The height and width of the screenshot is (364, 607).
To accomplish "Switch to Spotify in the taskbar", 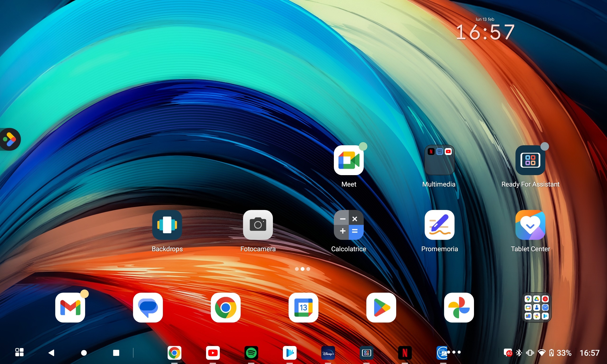I will [x=251, y=353].
